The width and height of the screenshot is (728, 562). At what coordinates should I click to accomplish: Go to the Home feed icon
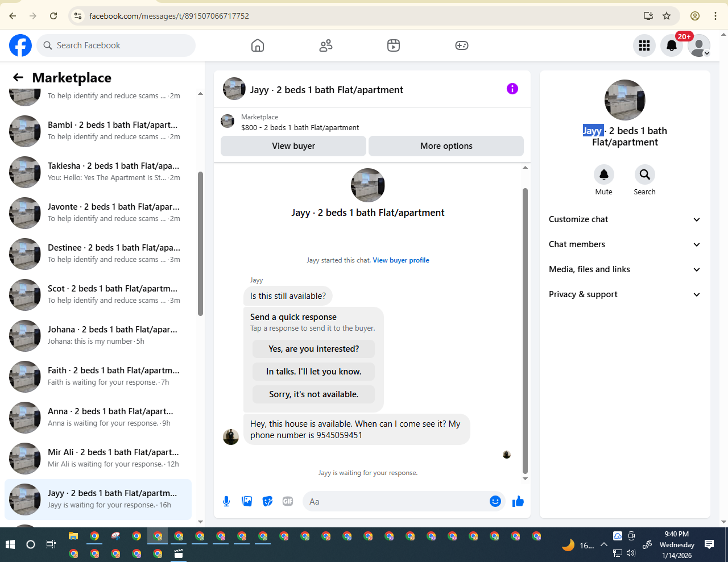[x=258, y=45]
